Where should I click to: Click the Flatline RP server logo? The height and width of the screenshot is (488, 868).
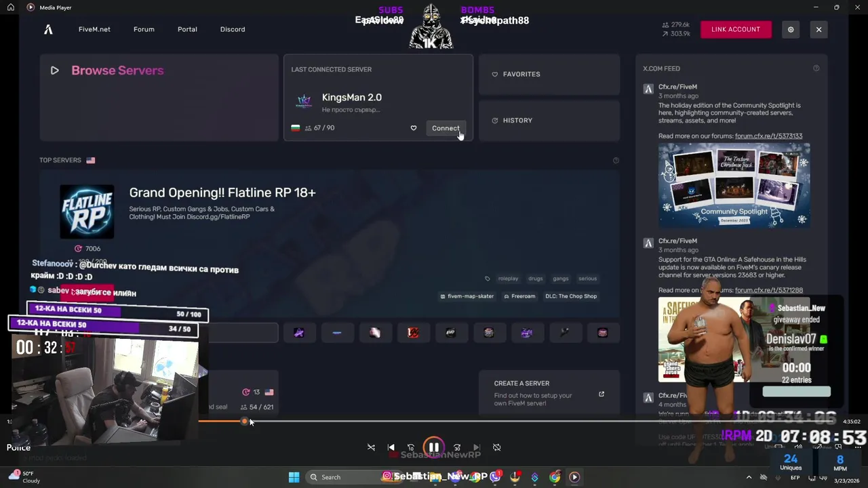pyautogui.click(x=87, y=211)
